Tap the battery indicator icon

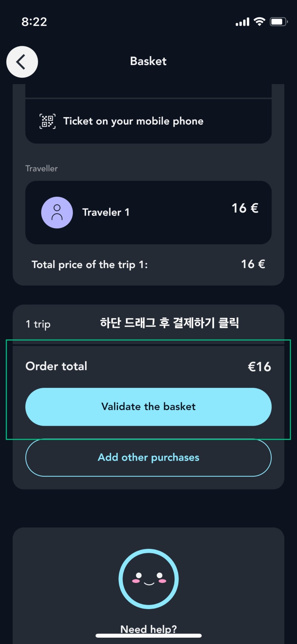pos(278,22)
